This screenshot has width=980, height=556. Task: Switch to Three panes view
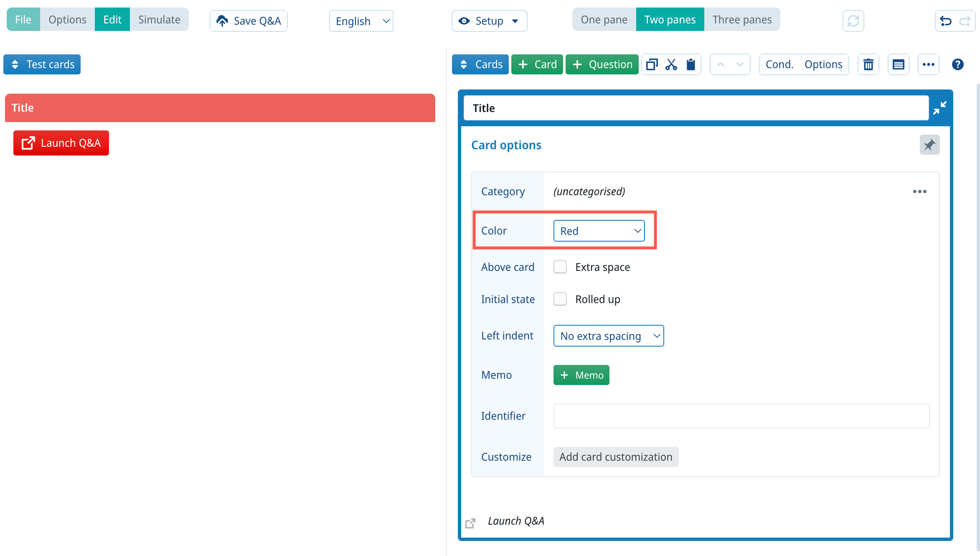point(742,20)
